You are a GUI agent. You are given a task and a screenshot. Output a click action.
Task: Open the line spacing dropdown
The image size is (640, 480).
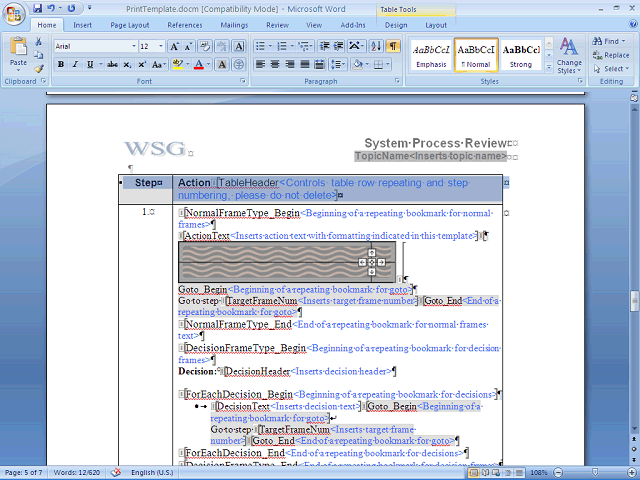coord(338,64)
